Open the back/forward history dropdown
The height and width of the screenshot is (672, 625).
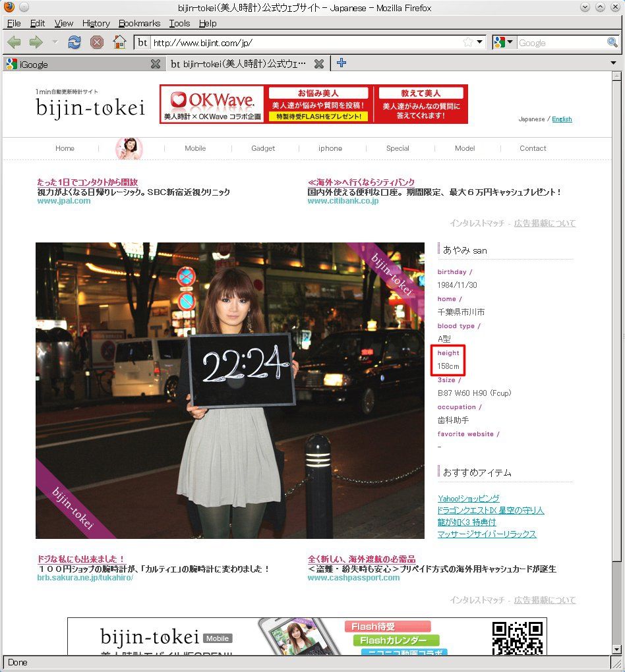coord(55,42)
